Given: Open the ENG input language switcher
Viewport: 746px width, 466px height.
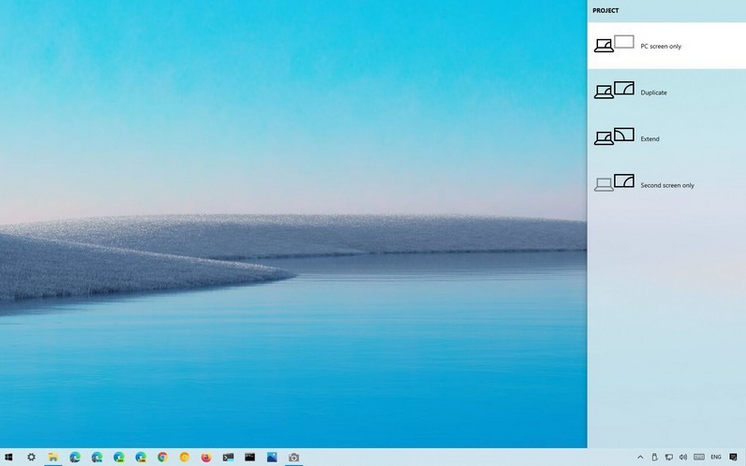Looking at the screenshot, I should [716, 457].
